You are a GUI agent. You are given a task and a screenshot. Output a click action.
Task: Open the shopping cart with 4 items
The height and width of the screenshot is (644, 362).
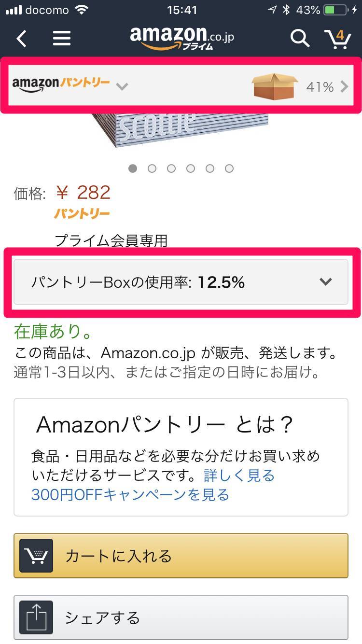click(x=337, y=39)
